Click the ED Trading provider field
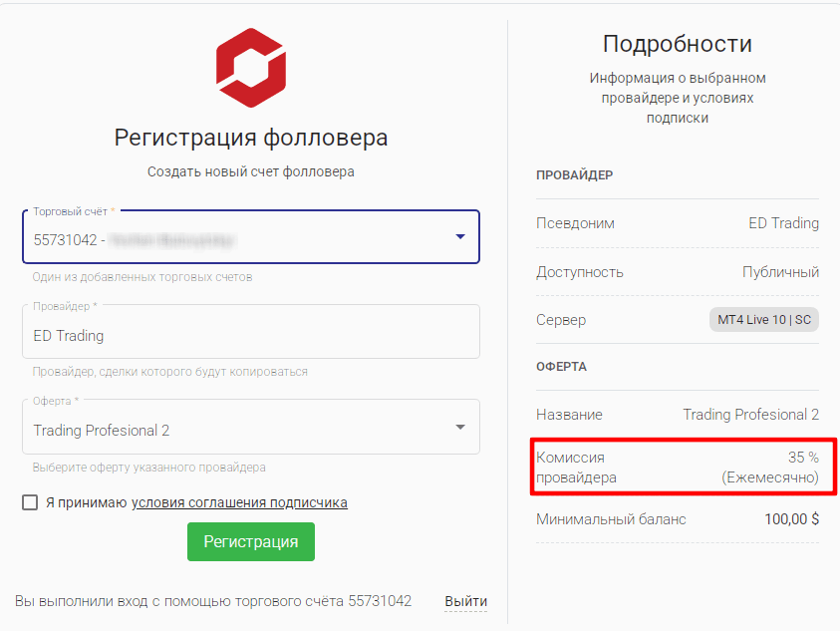 [x=251, y=331]
